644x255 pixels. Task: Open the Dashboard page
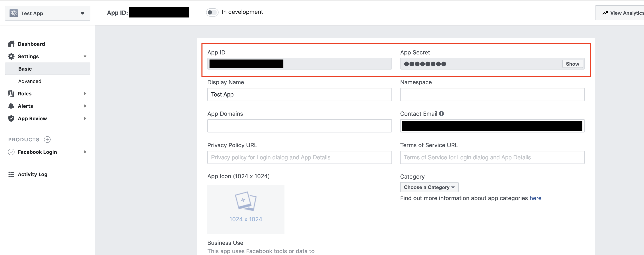31,44
